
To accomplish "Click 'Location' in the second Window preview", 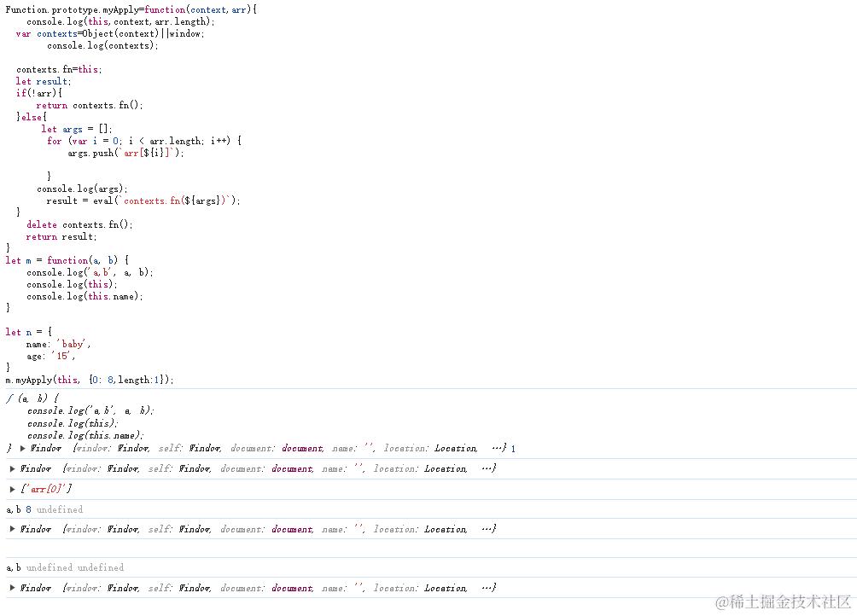I will 446,468.
